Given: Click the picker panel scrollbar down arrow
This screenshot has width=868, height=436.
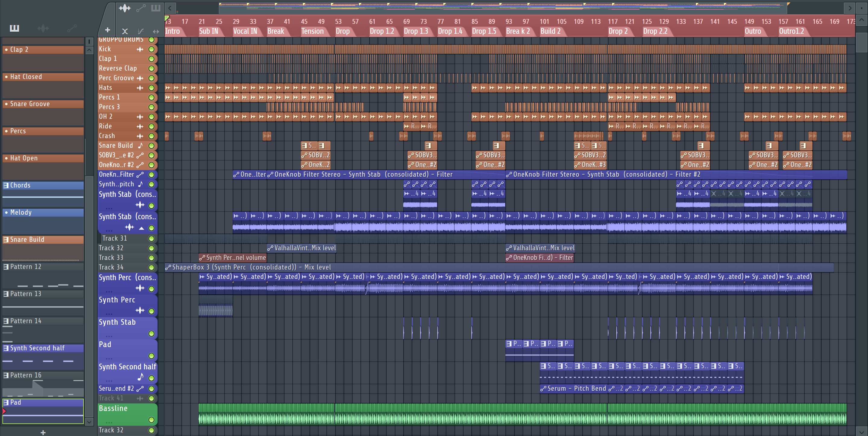Looking at the screenshot, I should coord(89,422).
